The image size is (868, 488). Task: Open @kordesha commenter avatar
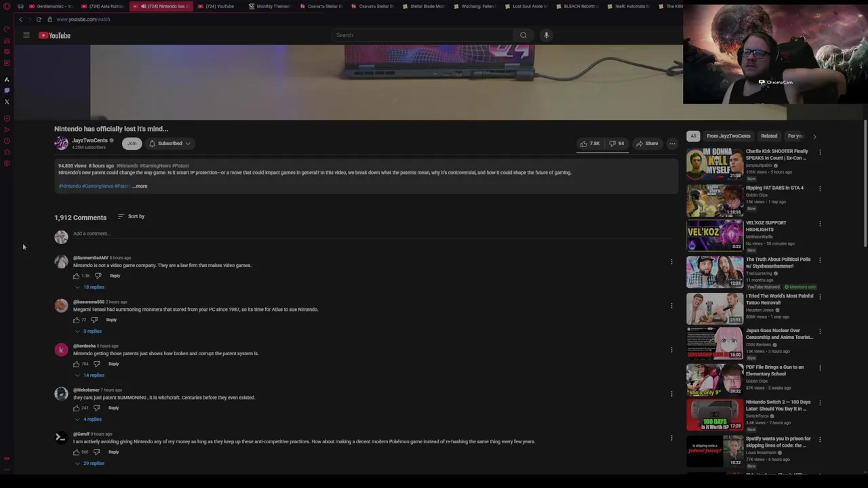61,350
